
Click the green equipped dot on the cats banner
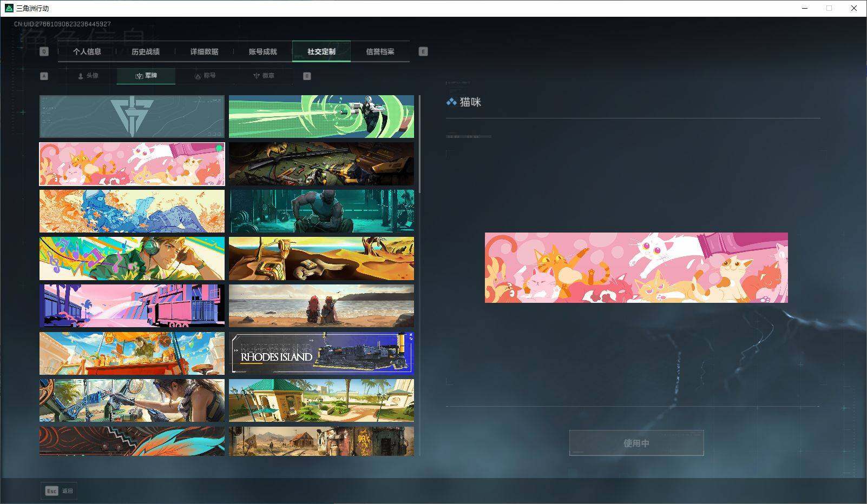pyautogui.click(x=219, y=148)
